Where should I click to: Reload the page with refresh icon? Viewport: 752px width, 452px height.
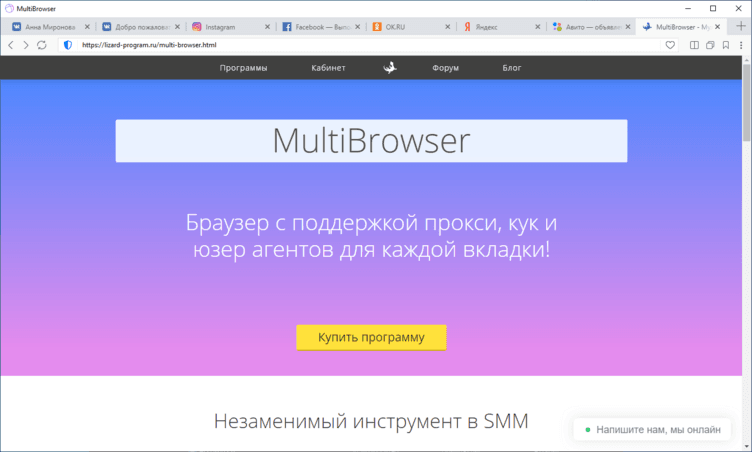[x=42, y=45]
